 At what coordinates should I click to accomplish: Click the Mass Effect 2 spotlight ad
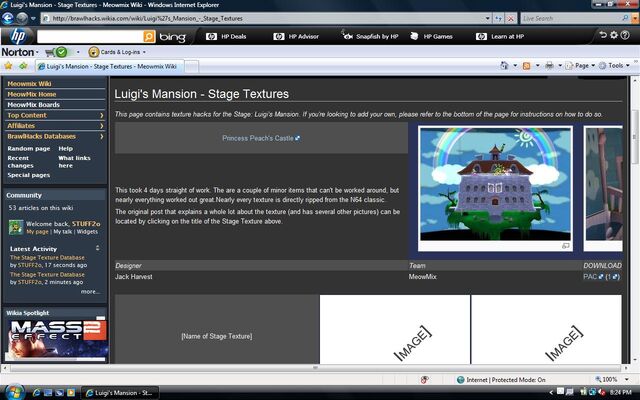click(x=57, y=340)
